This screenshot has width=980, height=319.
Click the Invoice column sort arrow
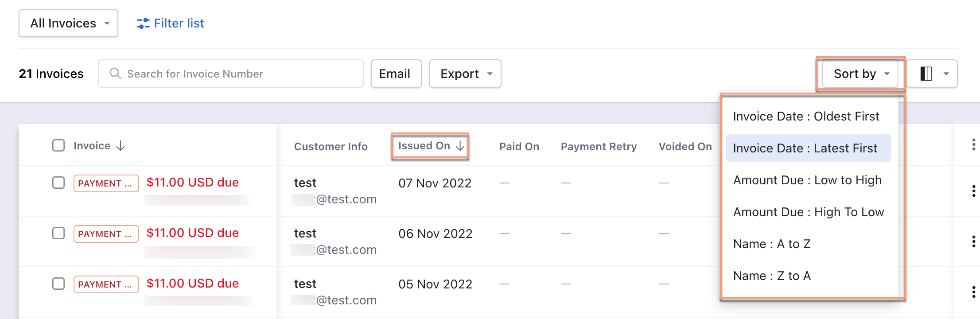(x=121, y=146)
